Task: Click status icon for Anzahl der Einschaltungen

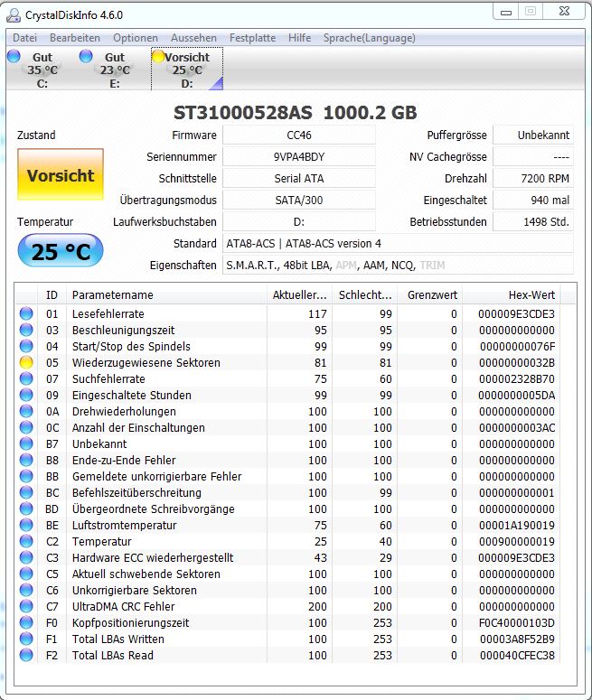Action: (x=26, y=427)
